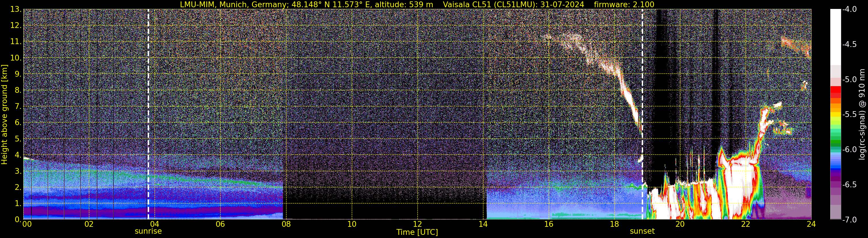Image resolution: width=868 pixels, height=238 pixels.
Task: Click the Vaisala CL51 instrument title text
Action: click(513, 4)
